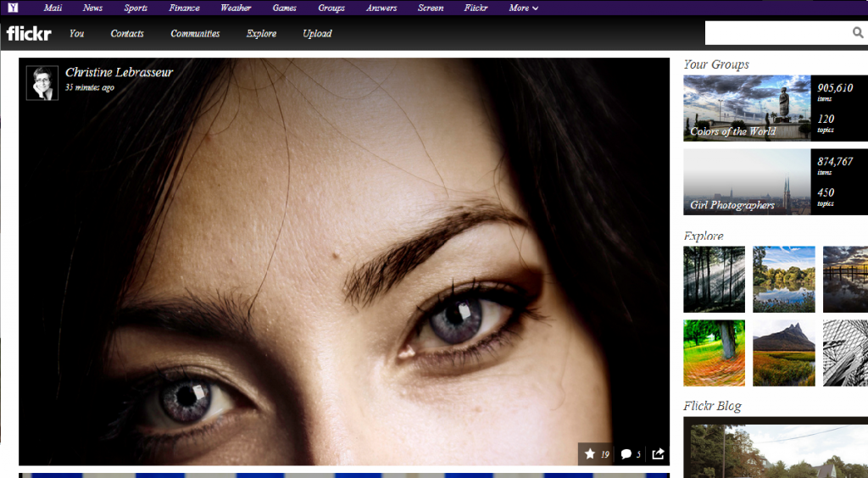Go to Communities in navigation

(x=195, y=34)
